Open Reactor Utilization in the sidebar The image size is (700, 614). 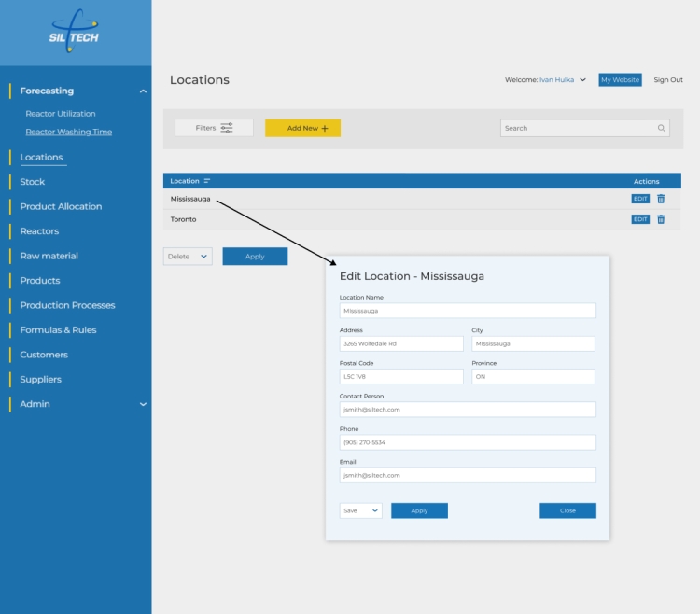click(x=61, y=114)
